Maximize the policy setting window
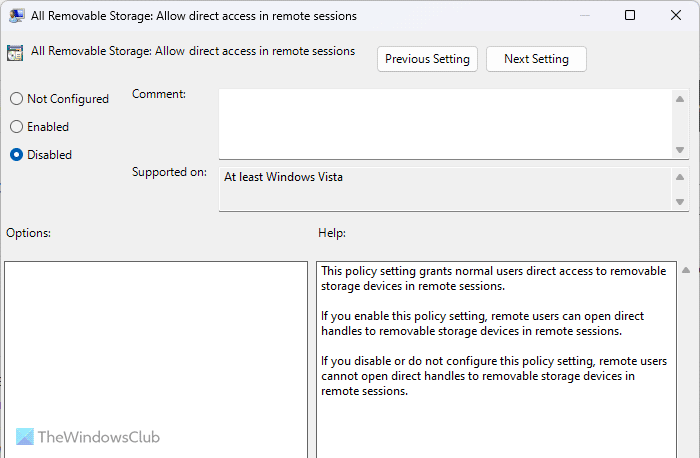Viewport: 700px width, 458px height. 630,16
